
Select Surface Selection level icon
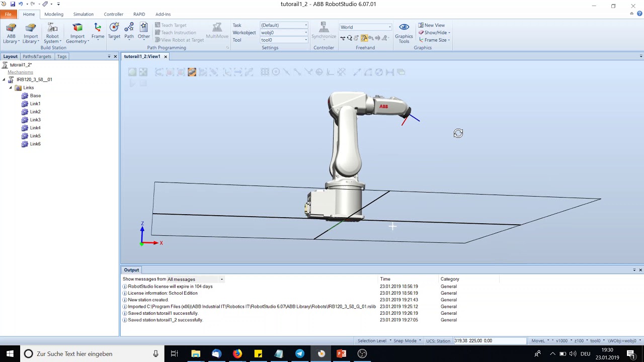click(170, 72)
